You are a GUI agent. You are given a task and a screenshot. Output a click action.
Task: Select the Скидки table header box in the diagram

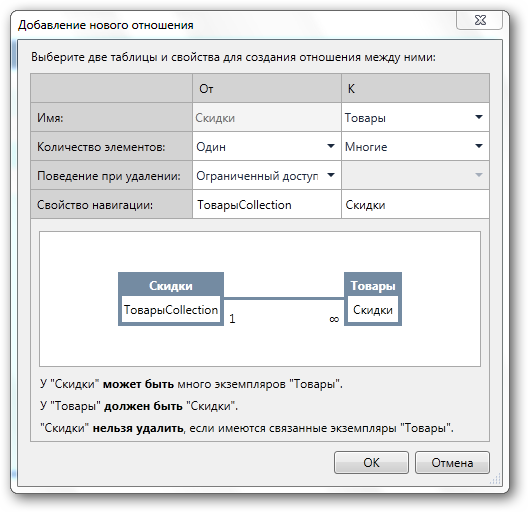click(x=171, y=285)
